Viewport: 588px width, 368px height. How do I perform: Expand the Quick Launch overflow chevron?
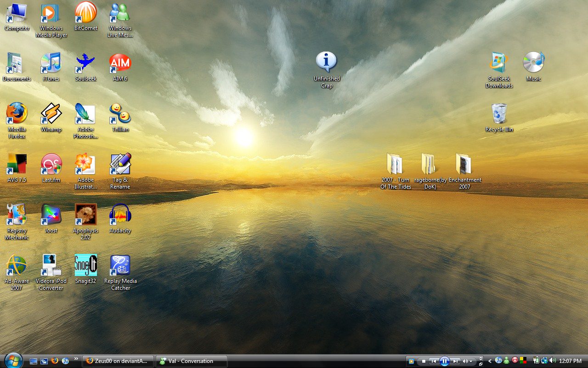pos(76,358)
